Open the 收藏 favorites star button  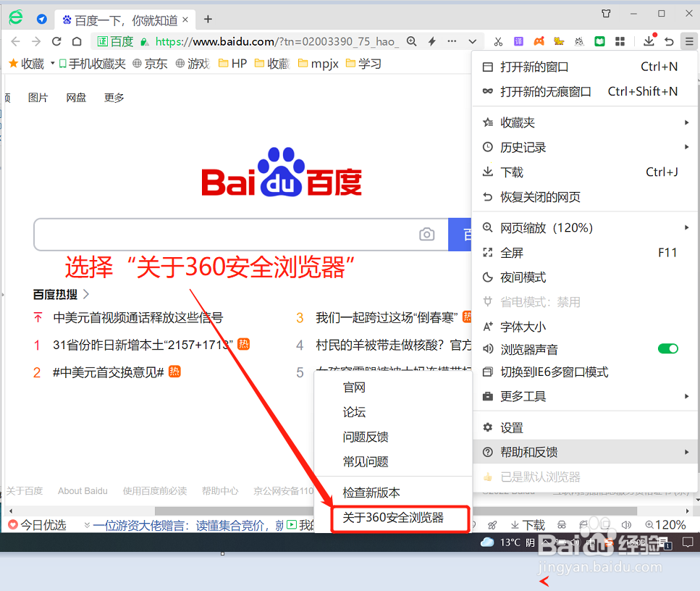(x=26, y=64)
